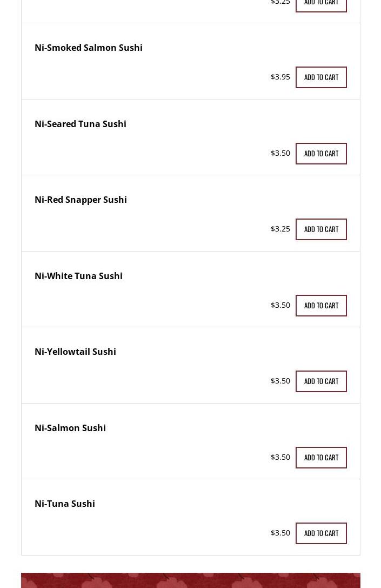Open the Ni-Smoked Salmon Sushi item title
This screenshot has height=588, width=381.
coord(89,48)
